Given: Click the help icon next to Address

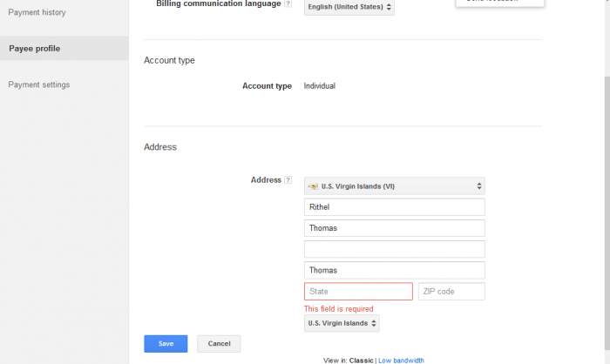Looking at the screenshot, I should point(288,180).
